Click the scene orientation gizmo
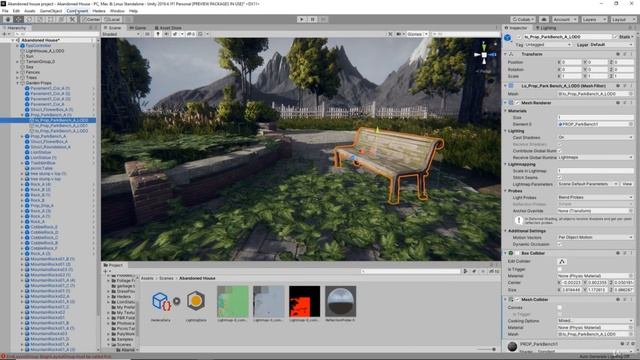 [484, 55]
